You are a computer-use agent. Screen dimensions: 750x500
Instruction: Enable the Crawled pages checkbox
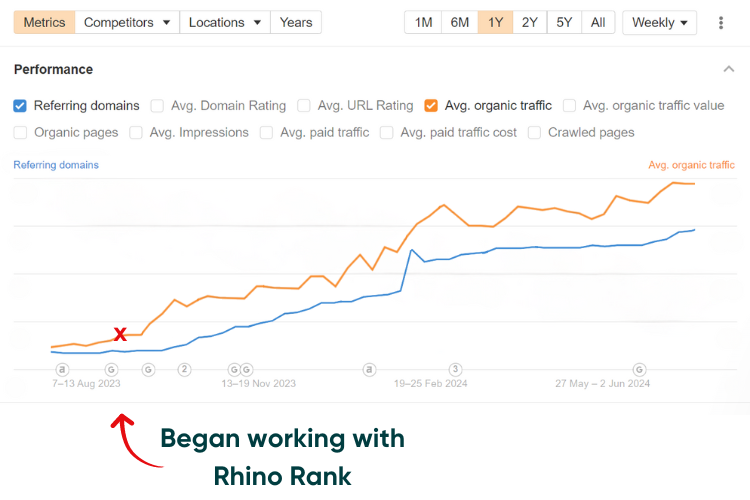(534, 133)
